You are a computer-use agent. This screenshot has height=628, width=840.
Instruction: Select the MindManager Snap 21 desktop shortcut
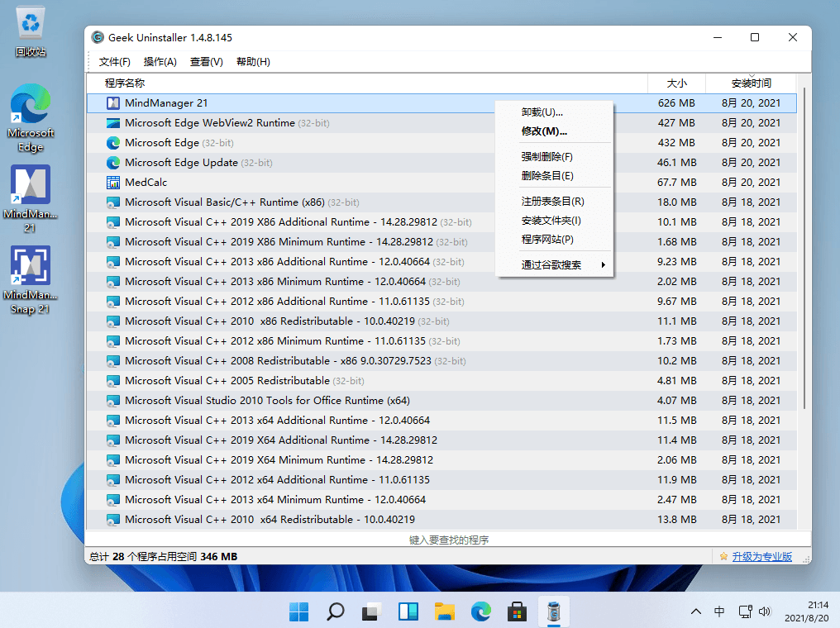tap(31, 280)
